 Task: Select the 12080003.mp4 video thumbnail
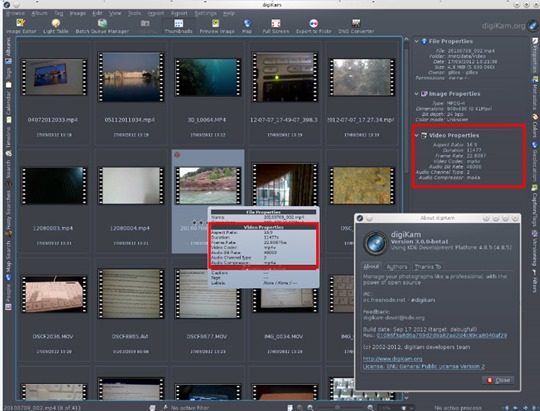click(x=54, y=185)
